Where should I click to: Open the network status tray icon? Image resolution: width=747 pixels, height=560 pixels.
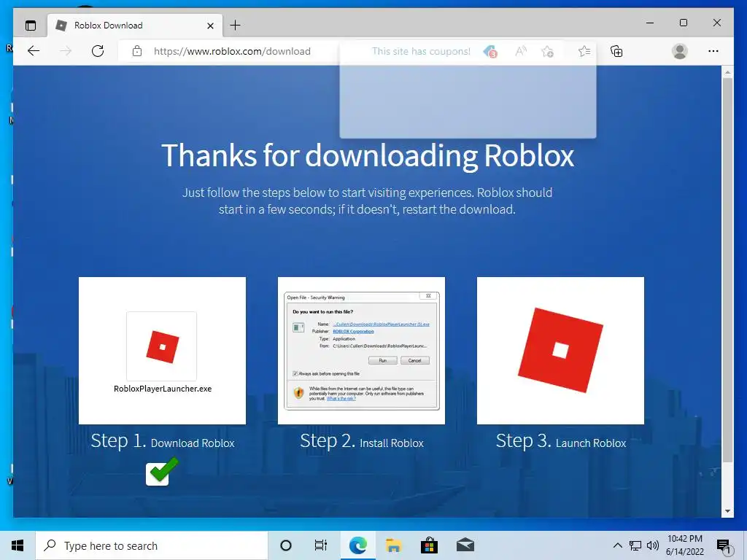click(635, 545)
